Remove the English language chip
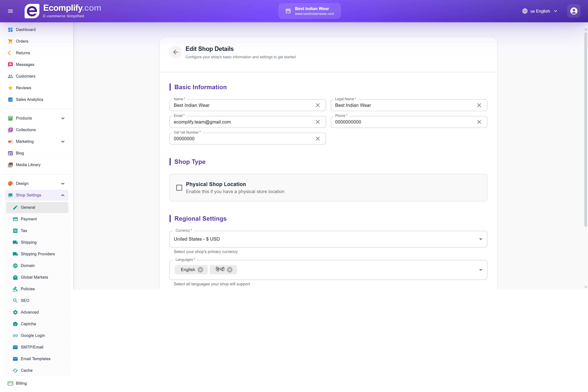Image resolution: width=588 pixels, height=392 pixels. click(x=200, y=270)
